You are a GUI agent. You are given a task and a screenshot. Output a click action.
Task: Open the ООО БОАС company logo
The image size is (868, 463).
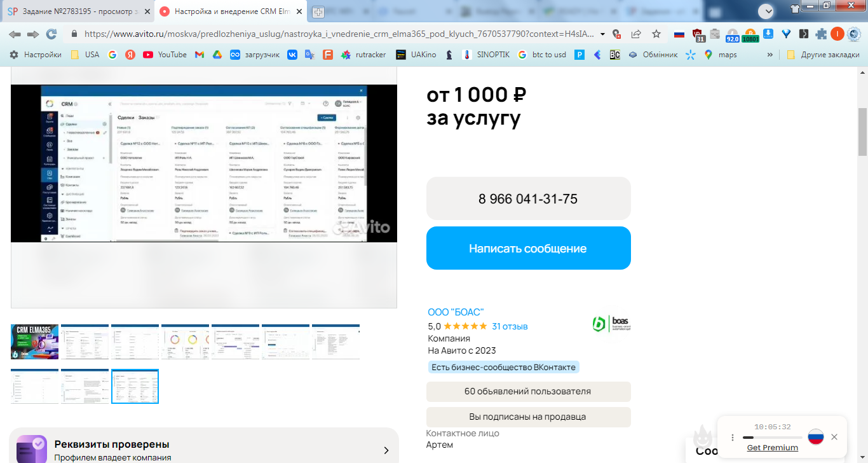(611, 324)
